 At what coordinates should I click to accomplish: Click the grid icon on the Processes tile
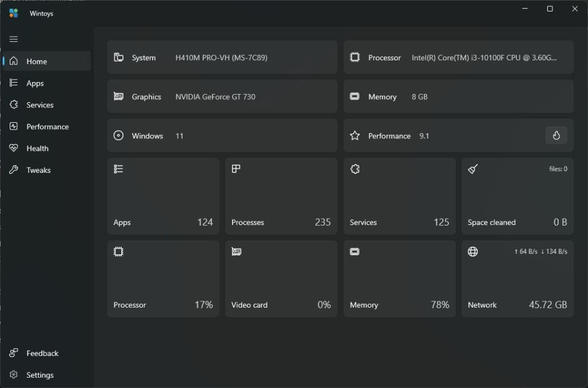(236, 169)
